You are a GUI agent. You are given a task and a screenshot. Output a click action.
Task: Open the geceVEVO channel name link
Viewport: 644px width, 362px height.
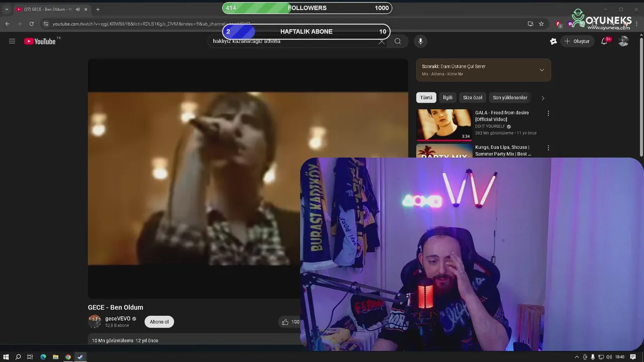[x=118, y=319]
